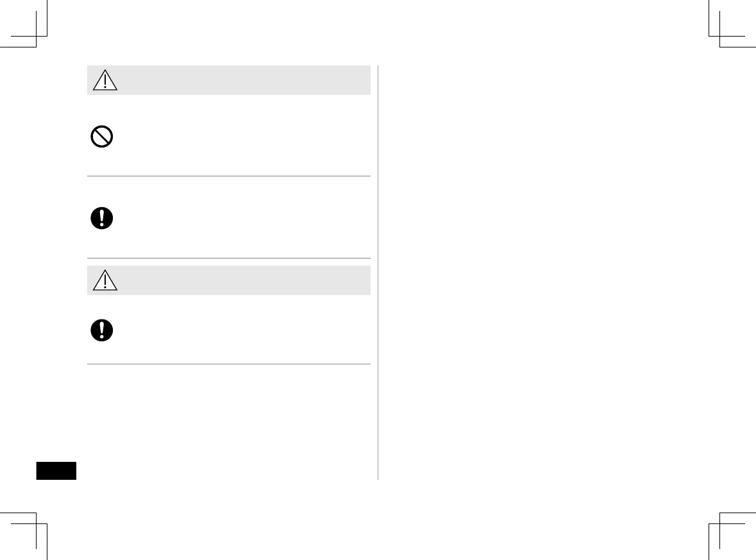Click the exclamation icon beneath the prohibition symbol
The image size is (756, 560).
click(101, 218)
